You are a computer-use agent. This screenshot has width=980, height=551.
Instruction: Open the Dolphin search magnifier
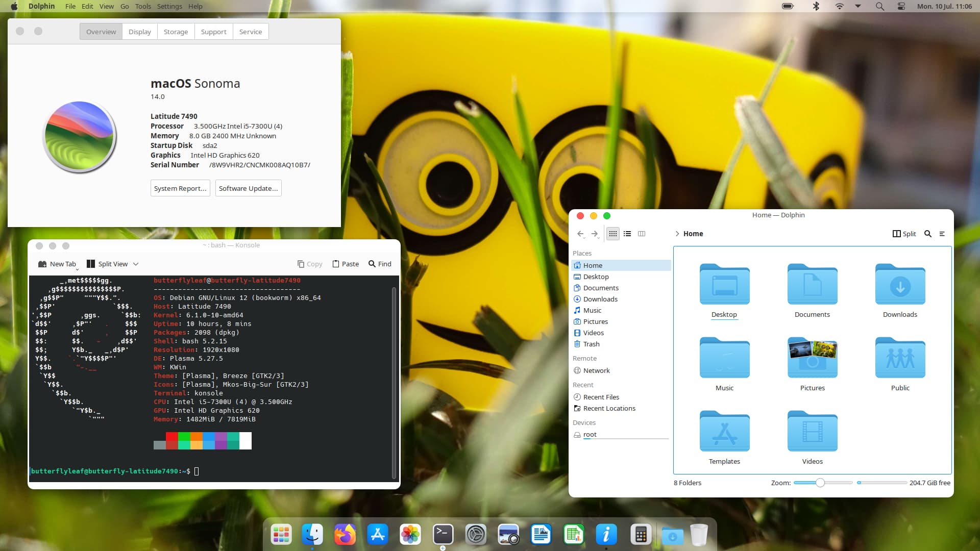928,234
